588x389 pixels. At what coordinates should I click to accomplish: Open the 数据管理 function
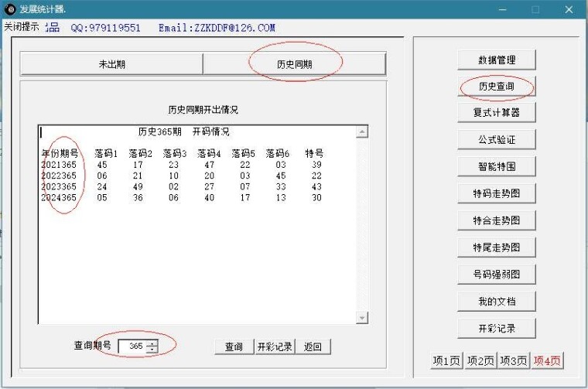(x=497, y=60)
